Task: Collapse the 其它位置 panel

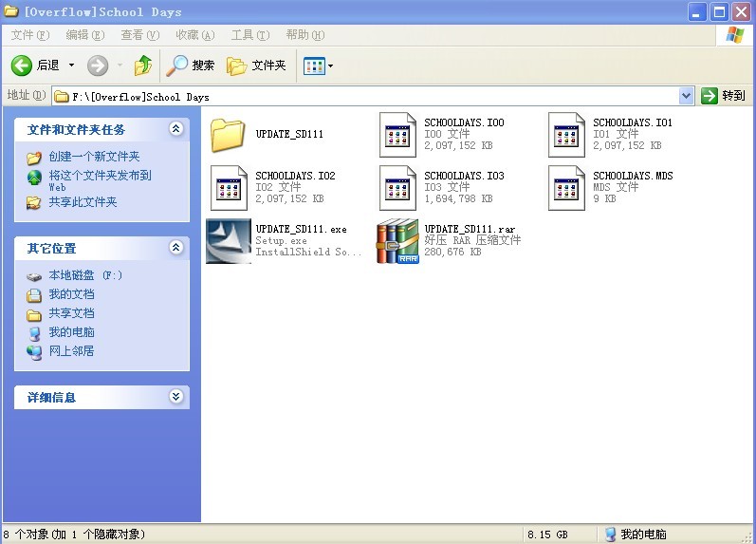Action: tap(176, 248)
